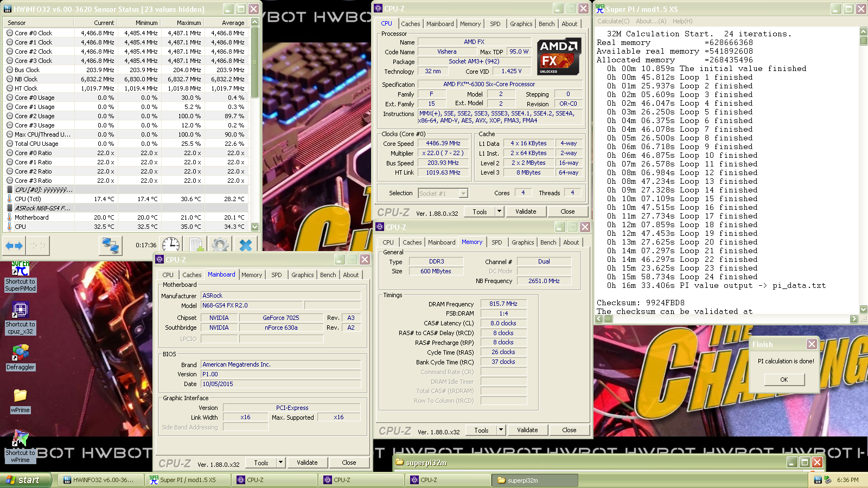
Task: Select Bus Clock sensor row
Action: 126,70
